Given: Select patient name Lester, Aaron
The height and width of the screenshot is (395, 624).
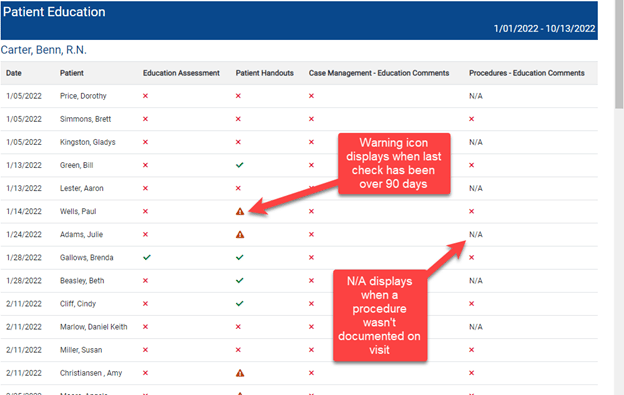Looking at the screenshot, I should 82,188.
